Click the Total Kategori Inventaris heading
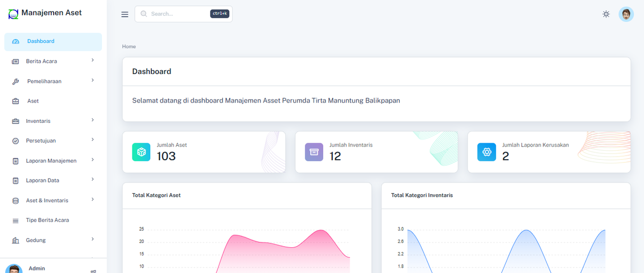Viewport: 644px width, 273px height. (x=422, y=195)
